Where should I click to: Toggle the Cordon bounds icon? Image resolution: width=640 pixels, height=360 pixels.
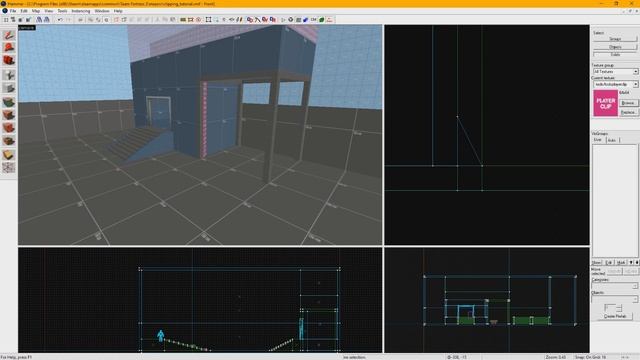tap(183, 20)
